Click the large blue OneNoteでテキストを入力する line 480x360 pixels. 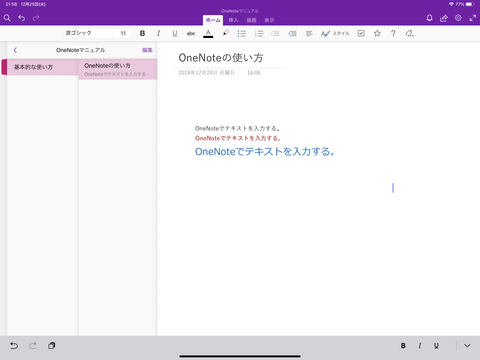point(265,152)
